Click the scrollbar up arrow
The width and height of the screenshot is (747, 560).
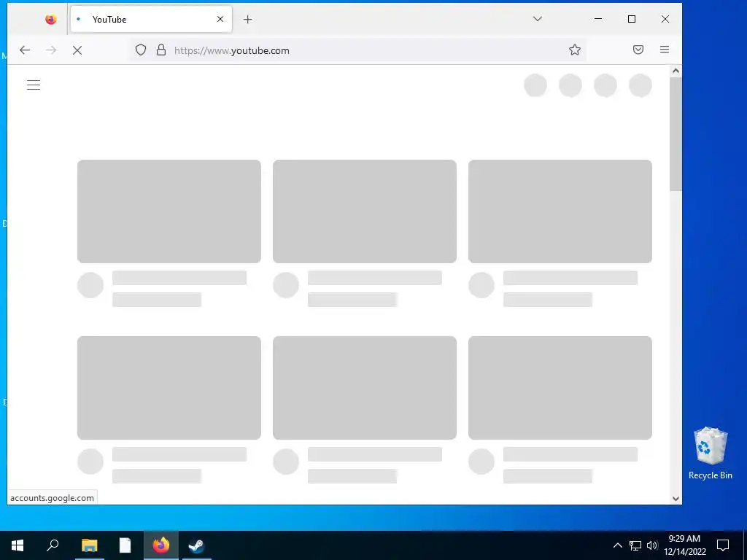coord(676,71)
